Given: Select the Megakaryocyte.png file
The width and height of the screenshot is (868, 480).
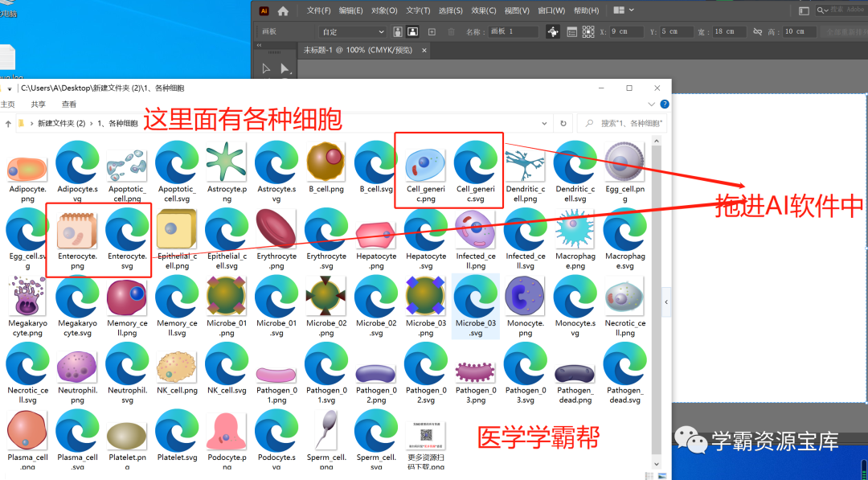Looking at the screenshot, I should (x=27, y=306).
